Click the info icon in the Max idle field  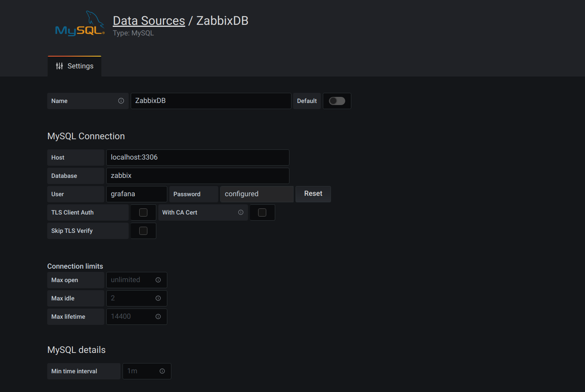(x=158, y=298)
